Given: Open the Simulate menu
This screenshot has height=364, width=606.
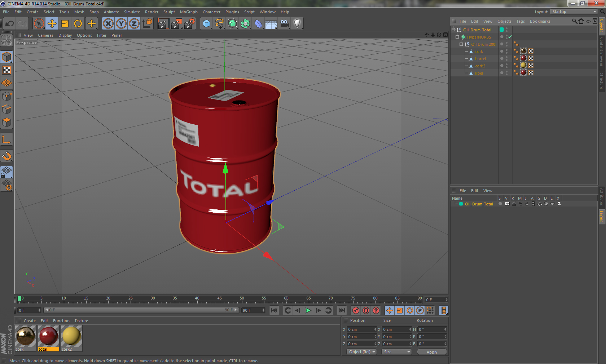Looking at the screenshot, I should (132, 12).
